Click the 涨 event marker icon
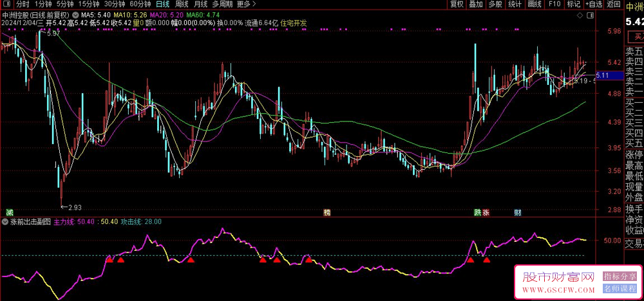Viewport: 644px width, 301px height. click(486, 212)
